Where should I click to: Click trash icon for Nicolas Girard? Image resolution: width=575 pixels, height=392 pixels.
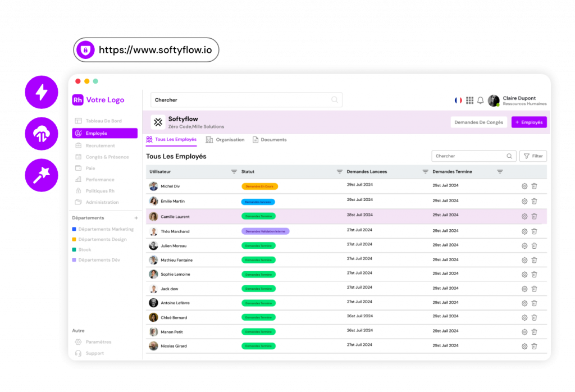[x=534, y=347]
